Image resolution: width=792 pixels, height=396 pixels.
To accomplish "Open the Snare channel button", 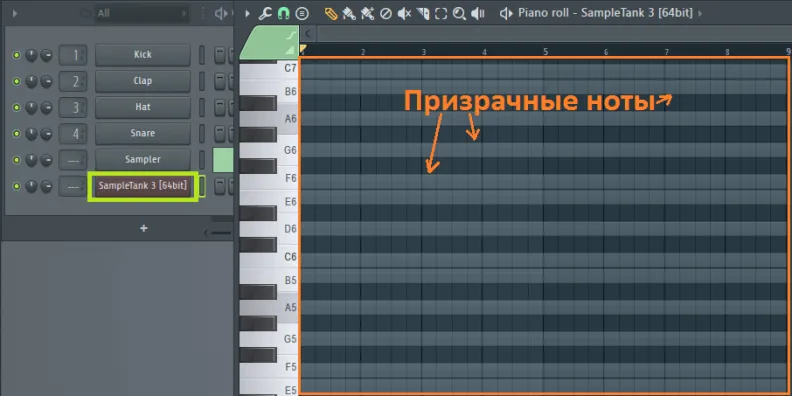I will [x=143, y=134].
